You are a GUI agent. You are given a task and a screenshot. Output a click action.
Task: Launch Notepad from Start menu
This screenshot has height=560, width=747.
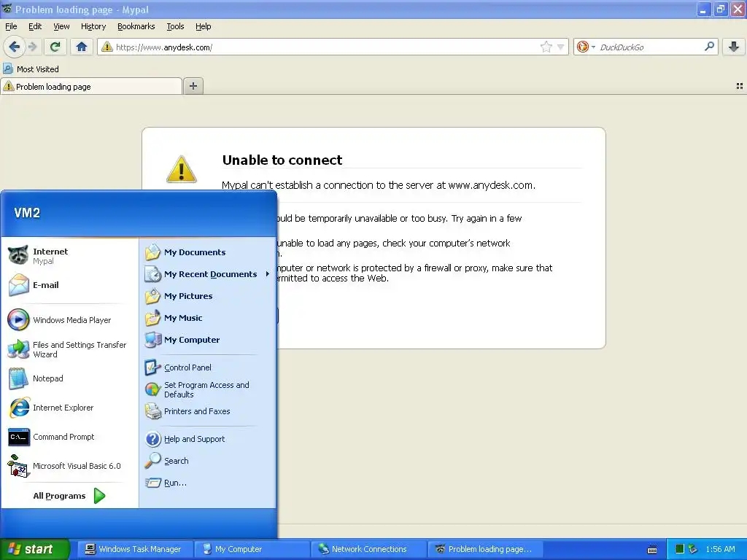click(70, 378)
